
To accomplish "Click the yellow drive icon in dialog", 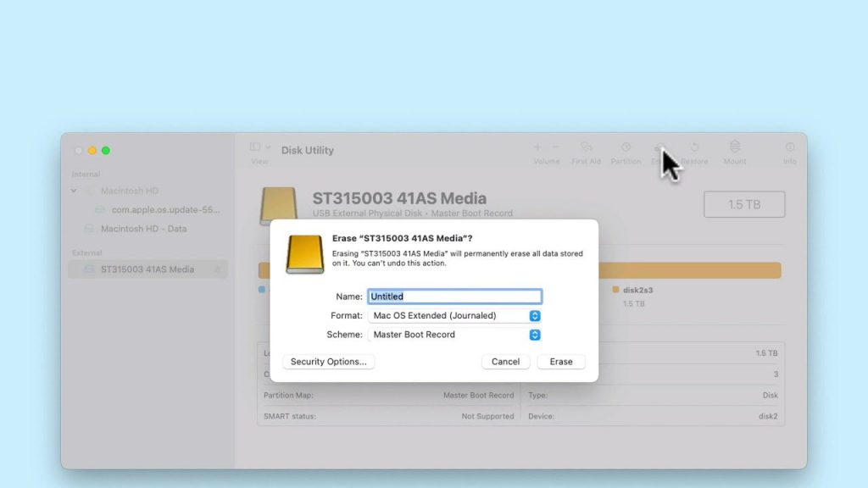I will point(304,254).
